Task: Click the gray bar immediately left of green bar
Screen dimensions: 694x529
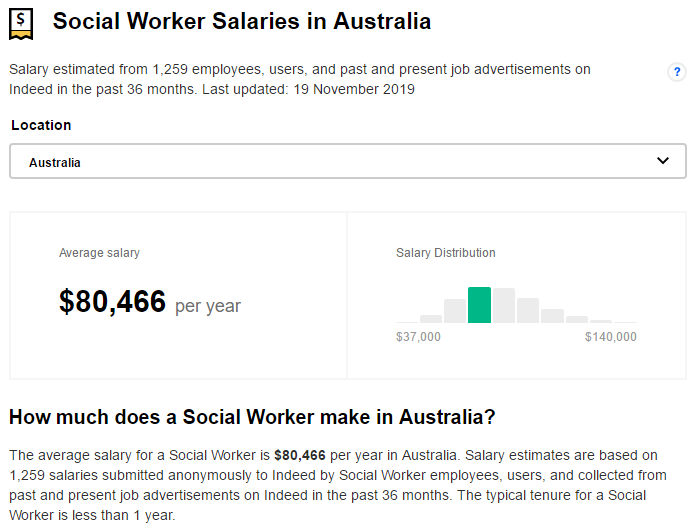Action: click(x=455, y=311)
